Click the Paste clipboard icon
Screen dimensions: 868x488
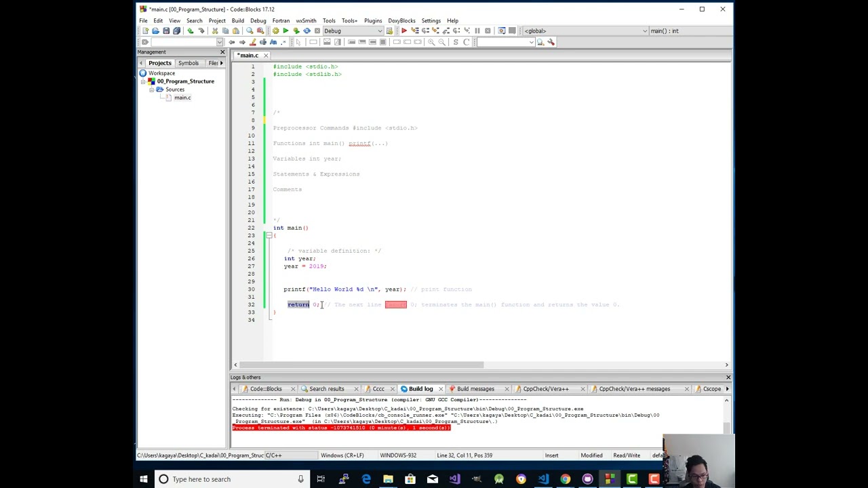pyautogui.click(x=236, y=30)
